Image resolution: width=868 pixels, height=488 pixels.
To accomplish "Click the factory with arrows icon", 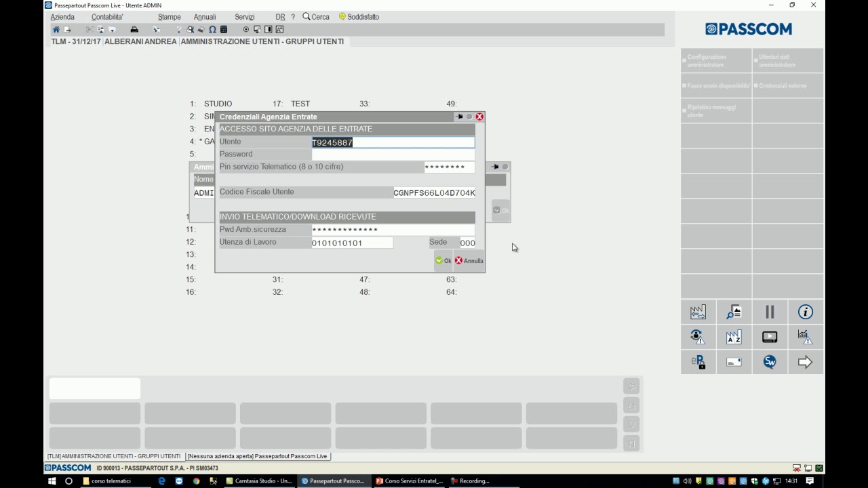I will point(698,312).
